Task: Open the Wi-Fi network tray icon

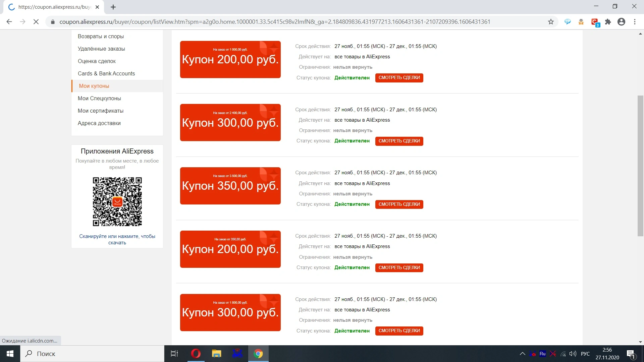Action: pos(563,354)
